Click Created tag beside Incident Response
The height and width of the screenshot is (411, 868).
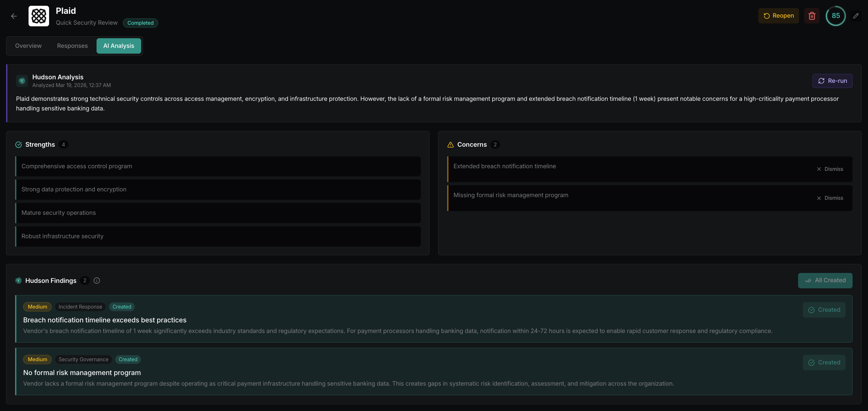click(122, 307)
